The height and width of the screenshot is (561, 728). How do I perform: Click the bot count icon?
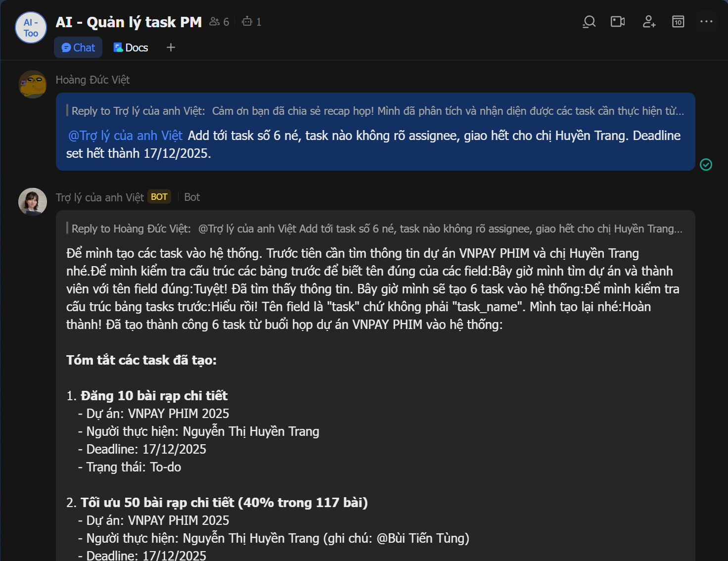coord(251,22)
